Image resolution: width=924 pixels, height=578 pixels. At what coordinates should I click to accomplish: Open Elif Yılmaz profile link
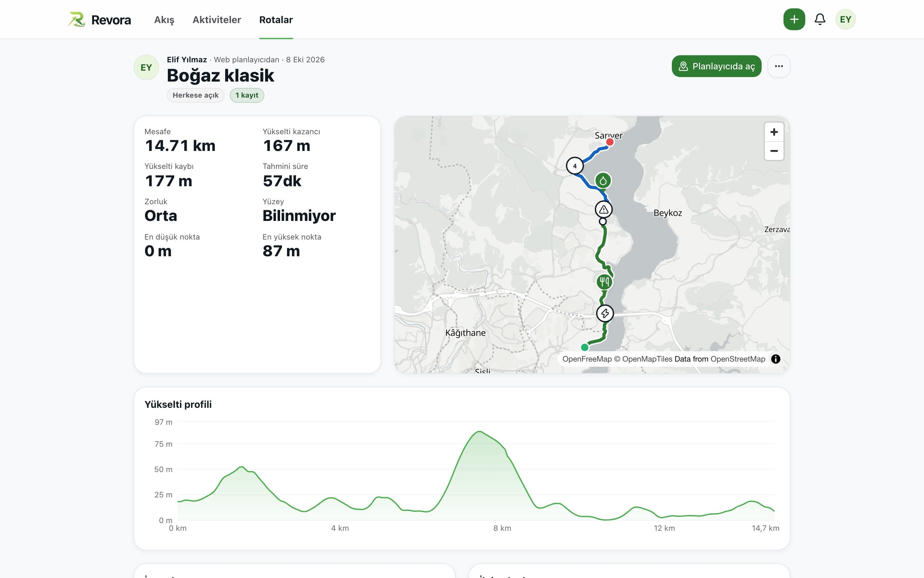point(187,60)
